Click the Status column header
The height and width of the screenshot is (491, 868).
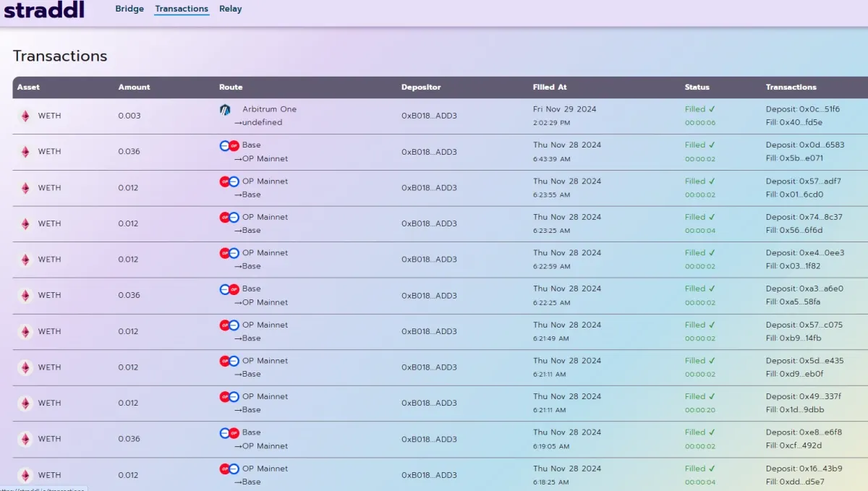pyautogui.click(x=697, y=87)
